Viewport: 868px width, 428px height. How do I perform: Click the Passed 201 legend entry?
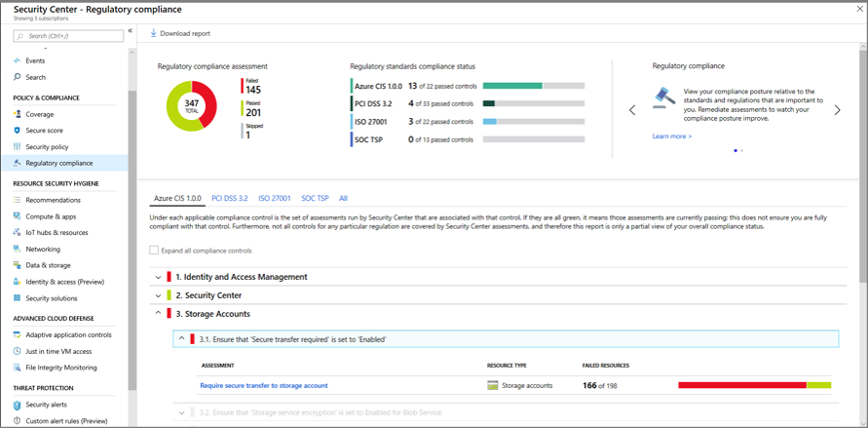(252, 109)
